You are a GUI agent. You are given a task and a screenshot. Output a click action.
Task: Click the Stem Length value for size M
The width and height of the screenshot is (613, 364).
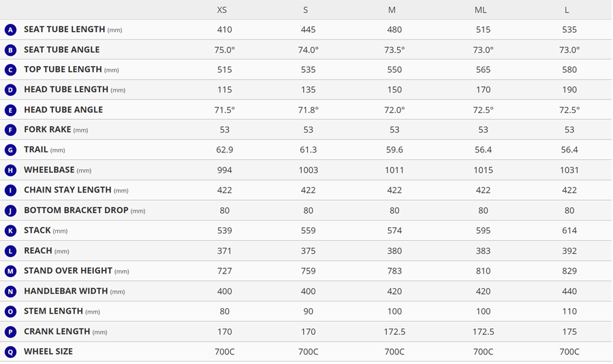(394, 312)
